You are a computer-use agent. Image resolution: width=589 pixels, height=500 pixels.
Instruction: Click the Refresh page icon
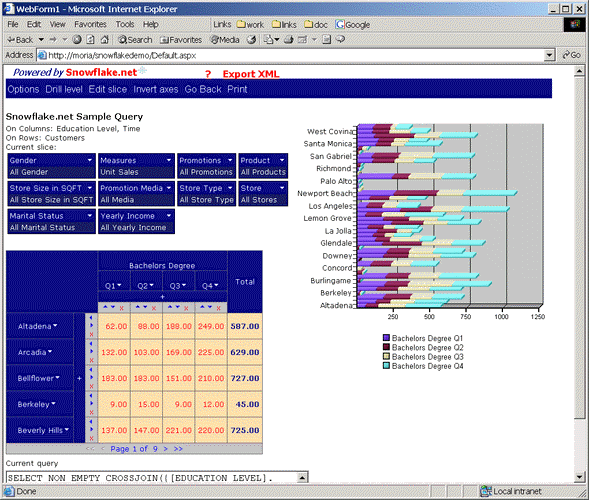(x=91, y=39)
